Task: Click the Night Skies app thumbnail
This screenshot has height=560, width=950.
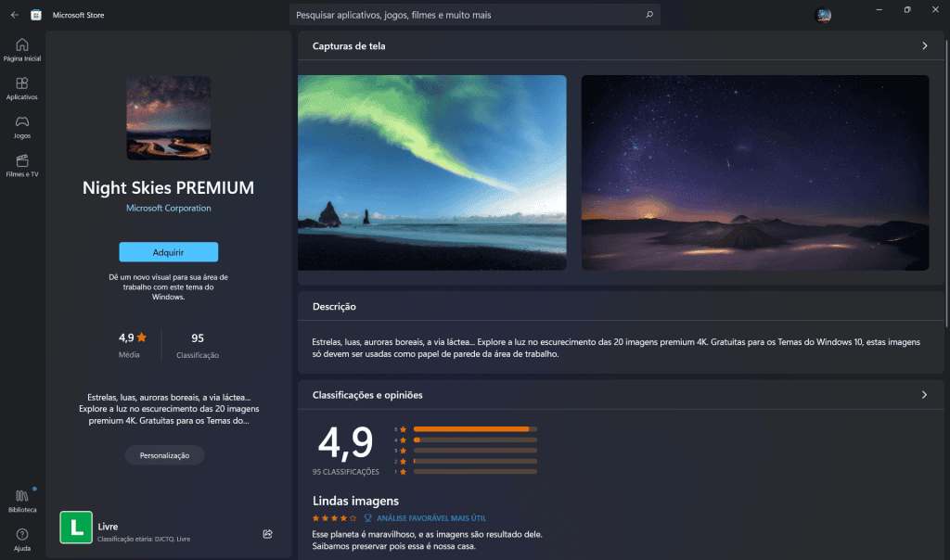Action: 169,118
